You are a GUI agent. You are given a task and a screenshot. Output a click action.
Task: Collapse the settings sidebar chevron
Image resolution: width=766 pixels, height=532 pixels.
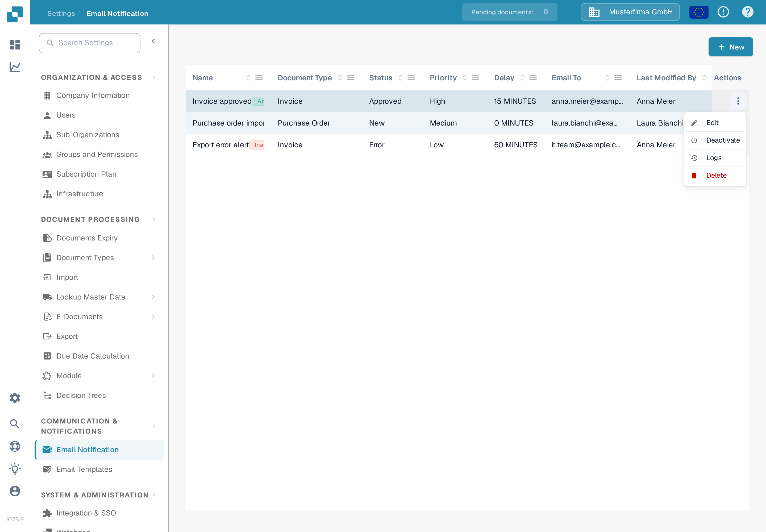point(153,41)
